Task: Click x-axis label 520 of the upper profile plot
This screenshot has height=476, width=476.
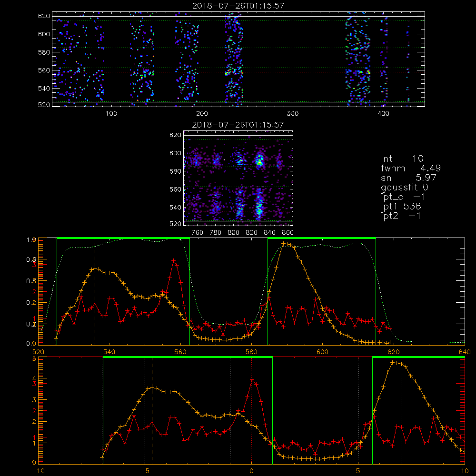Action: pos(38,352)
